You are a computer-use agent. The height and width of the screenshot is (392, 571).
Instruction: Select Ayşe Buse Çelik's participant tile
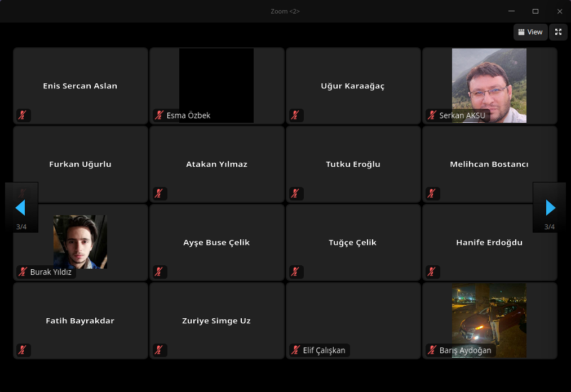(216, 243)
